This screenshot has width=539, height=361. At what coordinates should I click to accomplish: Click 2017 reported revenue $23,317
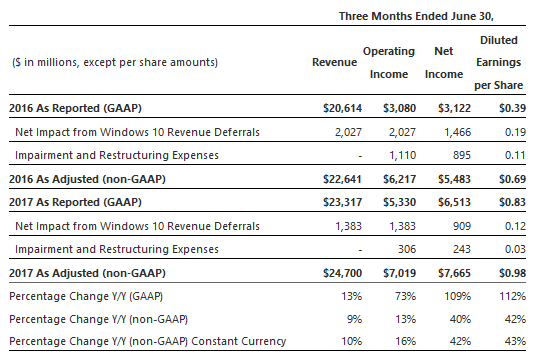point(342,202)
